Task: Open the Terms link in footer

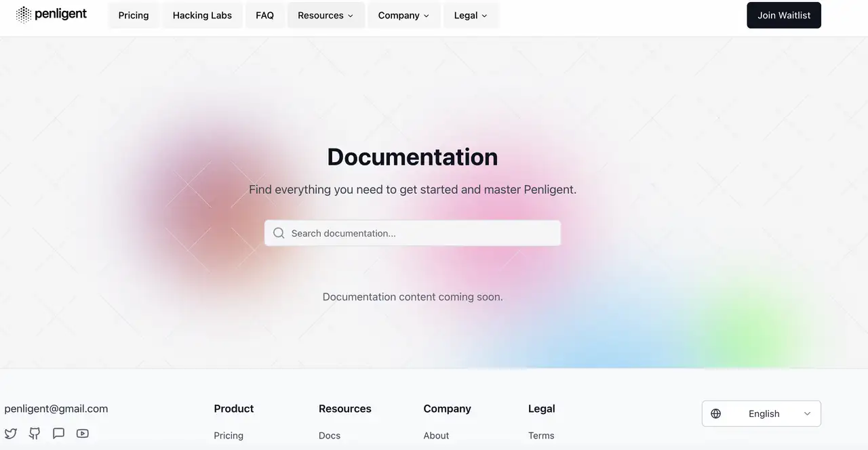Action: click(x=541, y=436)
